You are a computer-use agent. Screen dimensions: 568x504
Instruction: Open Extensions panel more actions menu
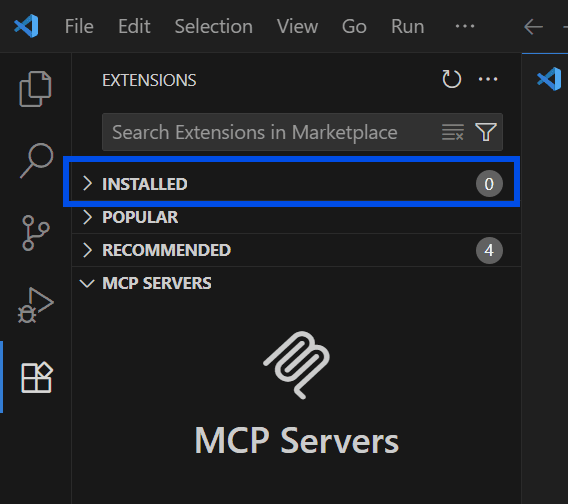point(488,79)
